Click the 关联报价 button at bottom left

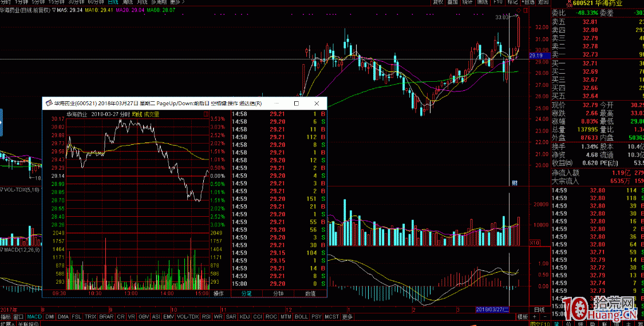[28, 324]
